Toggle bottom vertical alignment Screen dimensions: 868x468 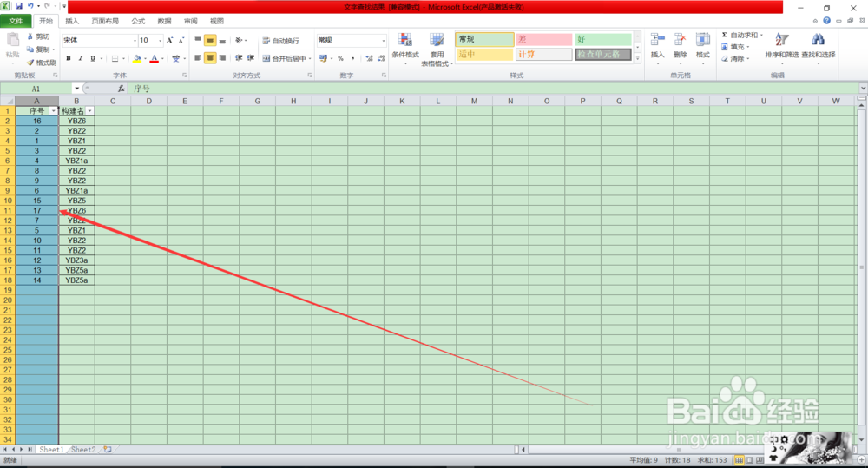pyautogui.click(x=222, y=41)
